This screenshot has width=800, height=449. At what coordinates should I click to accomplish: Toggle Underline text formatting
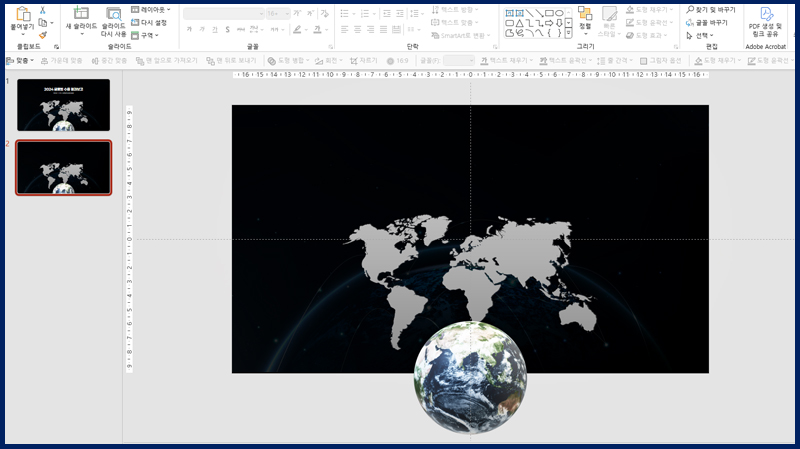point(215,30)
